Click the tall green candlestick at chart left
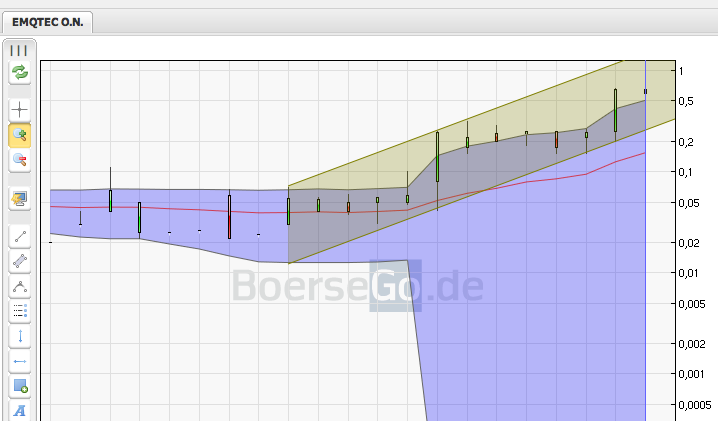This screenshot has width=718, height=421. (x=110, y=199)
